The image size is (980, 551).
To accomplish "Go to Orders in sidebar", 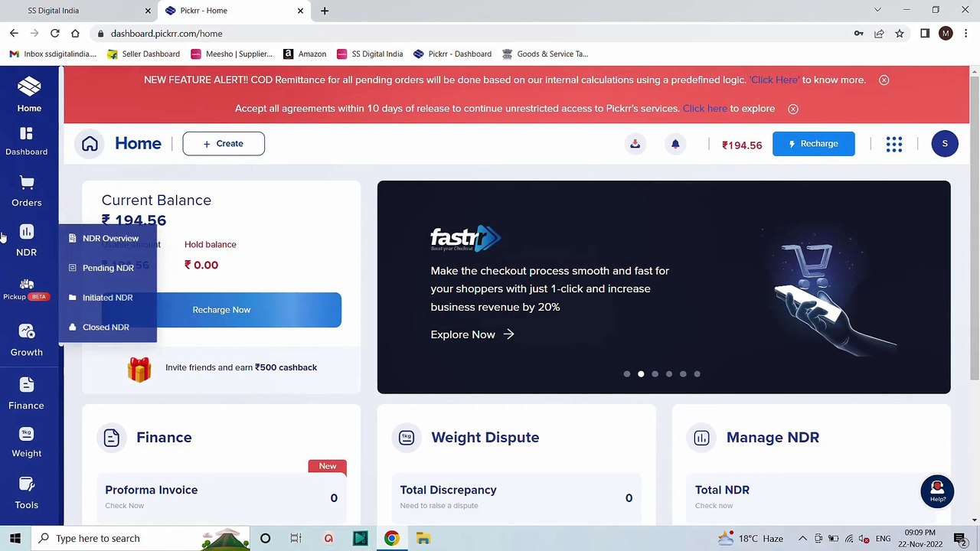I will click(27, 191).
